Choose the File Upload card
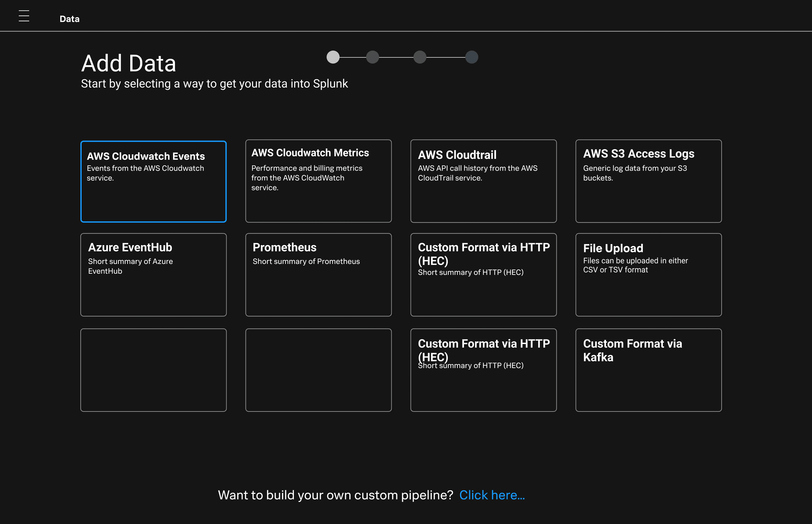The width and height of the screenshot is (812, 524). pyautogui.click(x=648, y=275)
